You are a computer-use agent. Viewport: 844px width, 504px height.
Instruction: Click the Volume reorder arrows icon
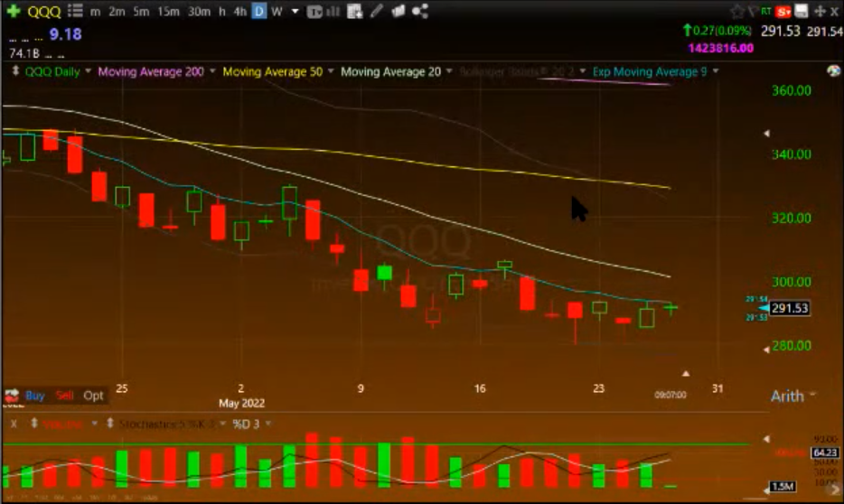pos(34,424)
